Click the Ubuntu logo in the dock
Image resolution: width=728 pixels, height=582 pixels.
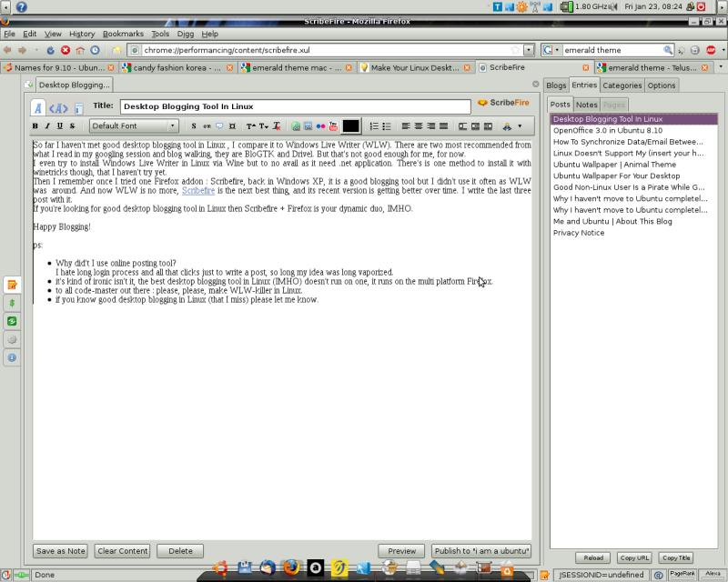pyautogui.click(x=221, y=567)
